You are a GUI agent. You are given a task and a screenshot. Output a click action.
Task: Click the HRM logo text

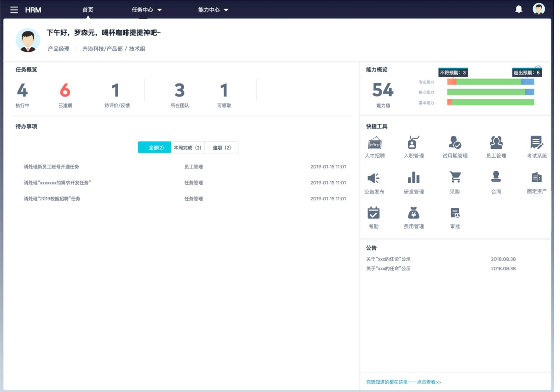pyautogui.click(x=33, y=10)
